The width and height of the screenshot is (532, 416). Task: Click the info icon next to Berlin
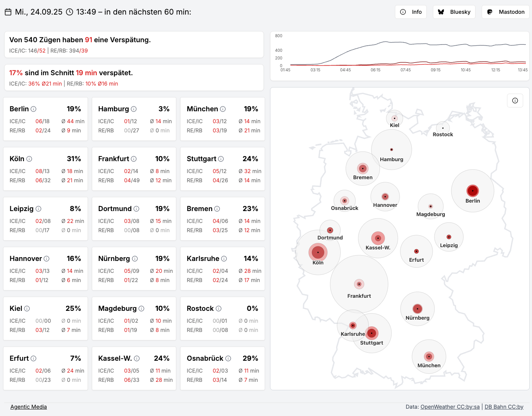[x=33, y=109]
